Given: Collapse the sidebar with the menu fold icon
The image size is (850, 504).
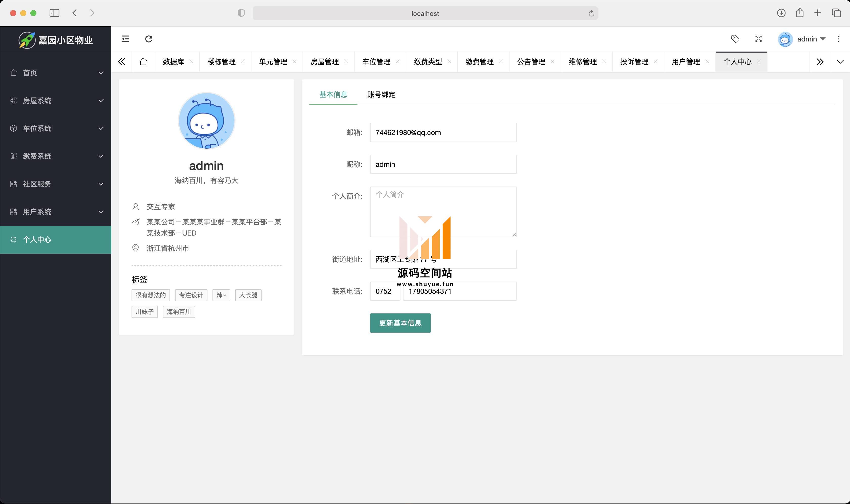Looking at the screenshot, I should tap(125, 39).
